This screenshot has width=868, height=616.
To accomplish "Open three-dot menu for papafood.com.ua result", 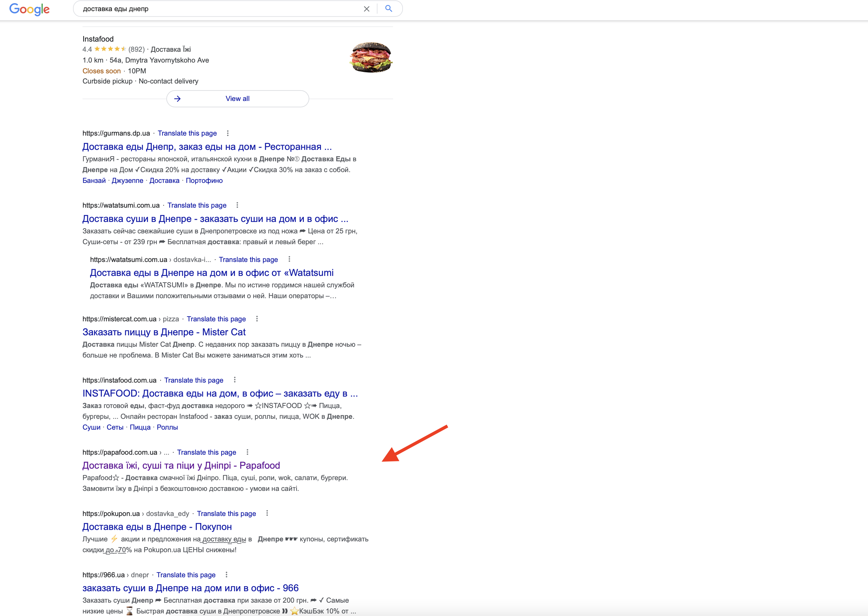I will [247, 452].
